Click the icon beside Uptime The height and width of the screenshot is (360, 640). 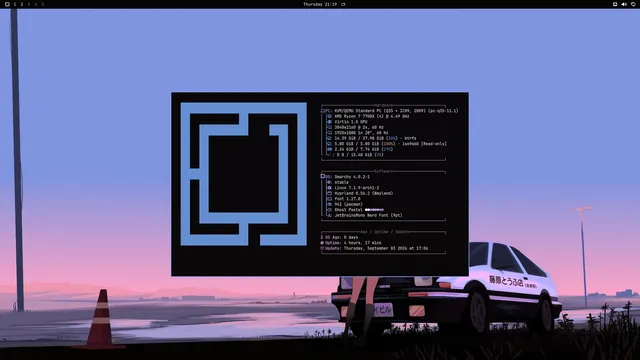(322, 243)
